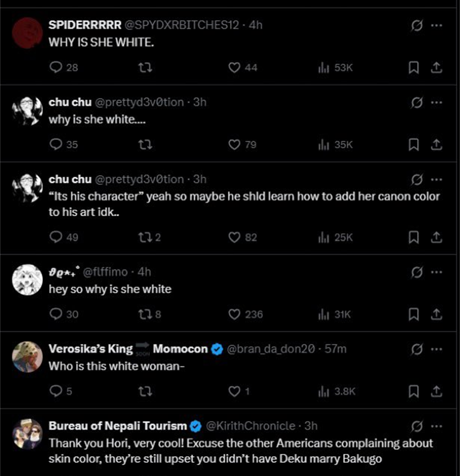Open more options on Verosika's King tweet
The width and height of the screenshot is (460, 476).
click(x=436, y=349)
